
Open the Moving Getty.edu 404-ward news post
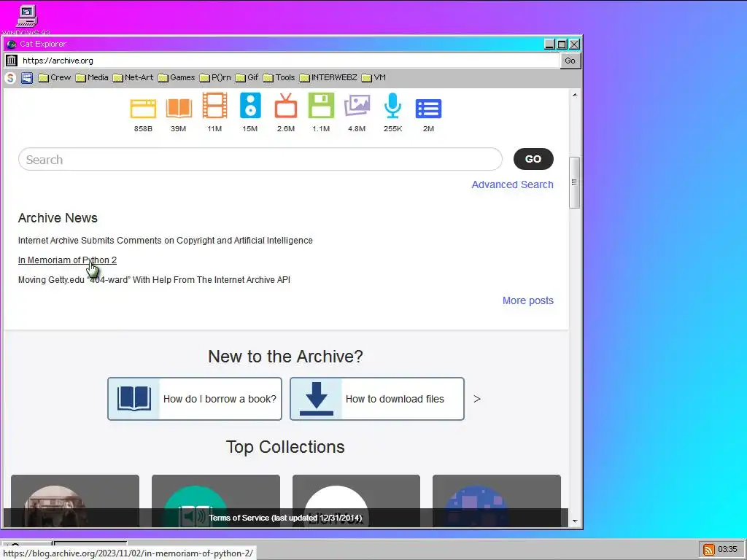tap(154, 279)
